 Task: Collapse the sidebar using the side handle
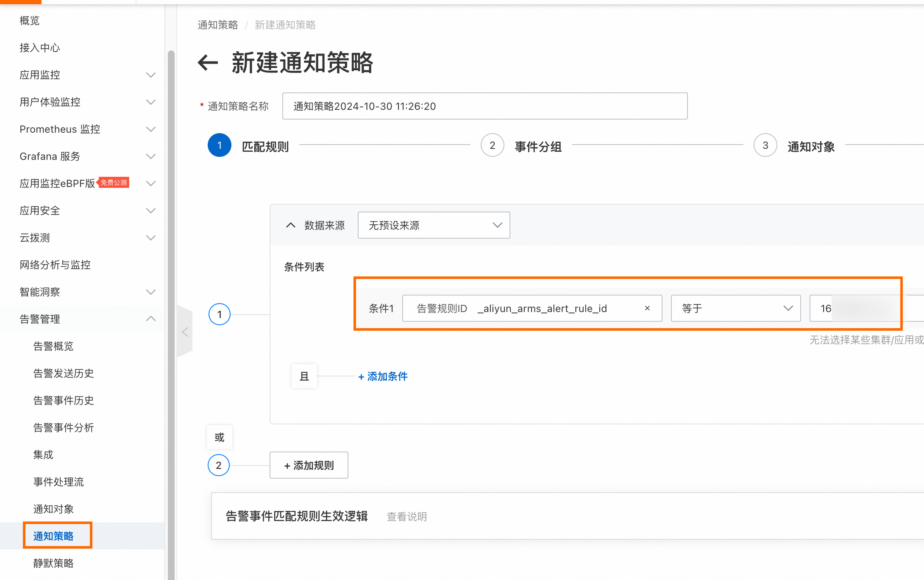(x=185, y=332)
